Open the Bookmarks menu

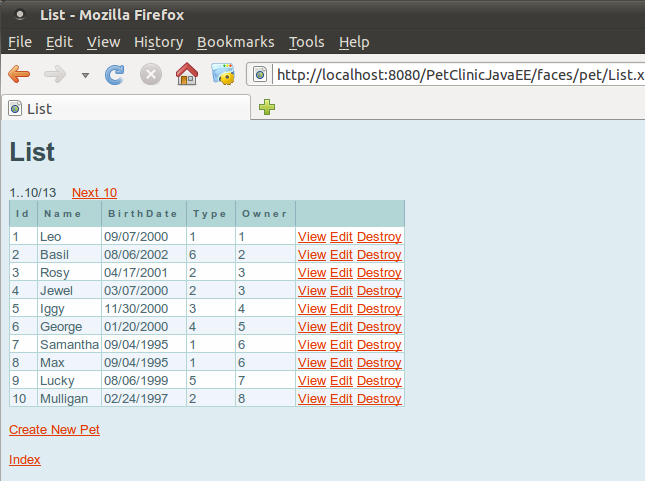235,42
